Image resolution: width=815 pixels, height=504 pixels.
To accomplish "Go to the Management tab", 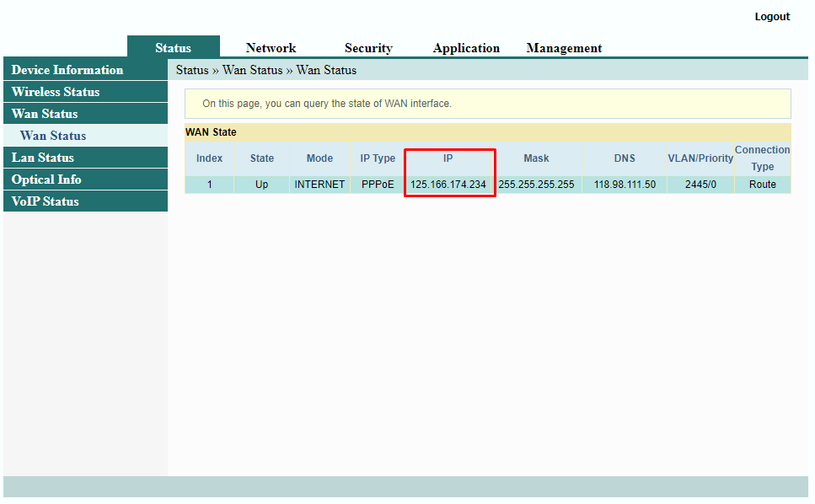I will pyautogui.click(x=564, y=48).
